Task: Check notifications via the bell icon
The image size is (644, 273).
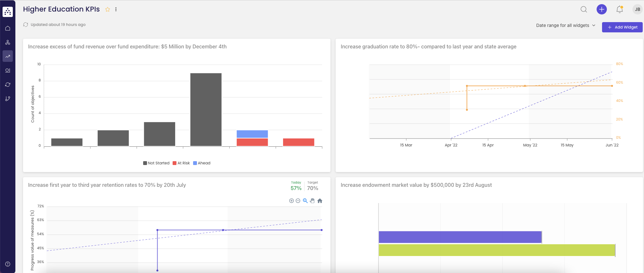Action: pos(619,9)
